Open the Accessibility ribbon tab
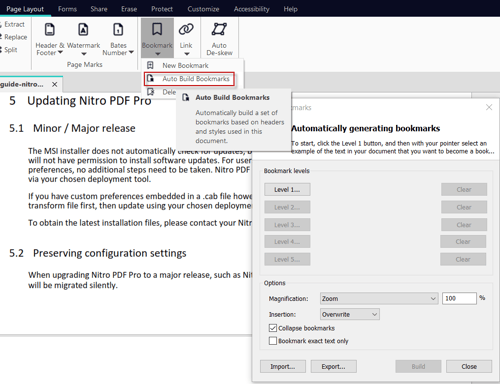Image resolution: width=500 pixels, height=384 pixels. 251,9
